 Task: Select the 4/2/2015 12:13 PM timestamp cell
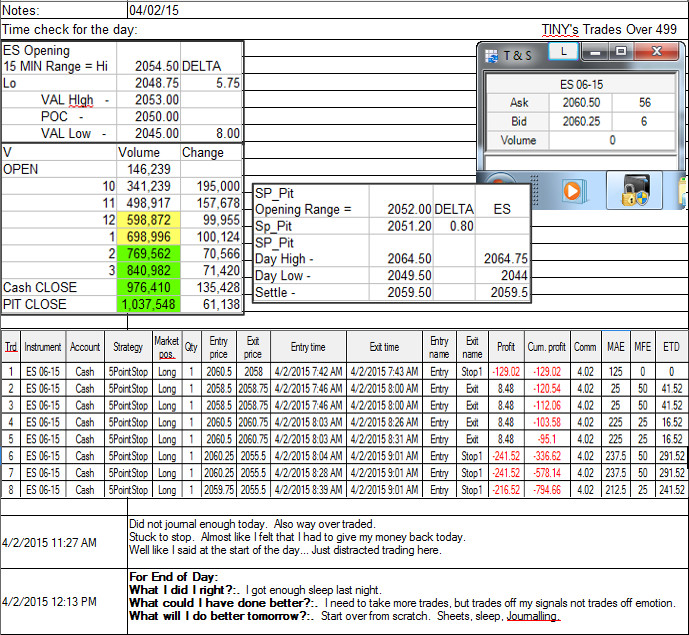click(64, 601)
